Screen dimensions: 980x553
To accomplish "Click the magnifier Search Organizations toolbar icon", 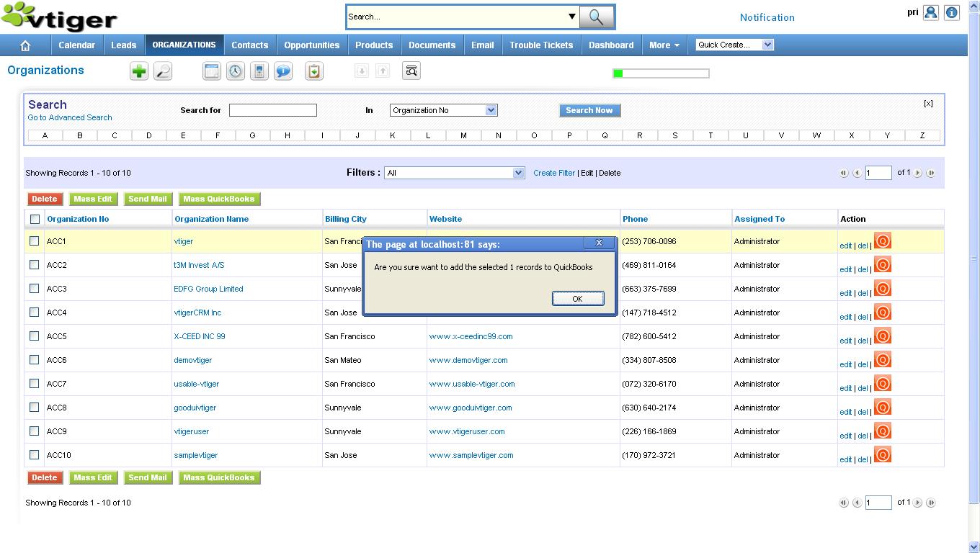I will click(163, 71).
